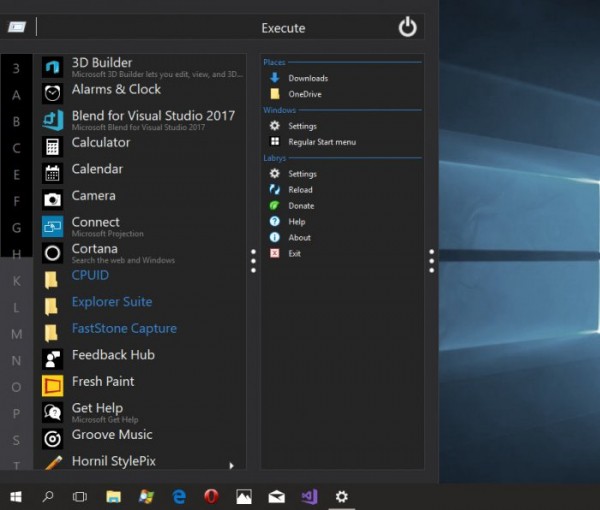Jump to the letter G in the index

pyautogui.click(x=16, y=228)
